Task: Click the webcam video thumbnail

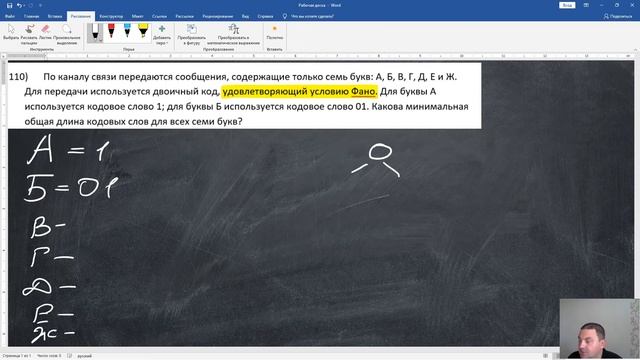Action: tap(599, 329)
